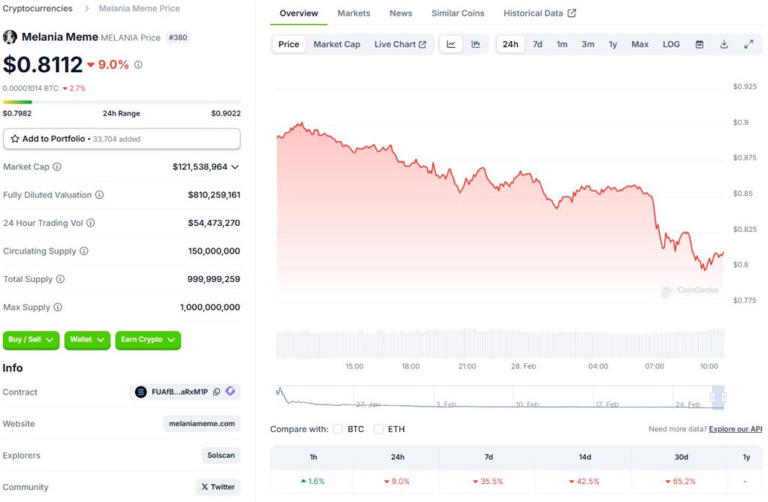The image size is (768, 502).
Task: Copy the contract address FUAfB...aRxM1P
Action: pyautogui.click(x=217, y=392)
